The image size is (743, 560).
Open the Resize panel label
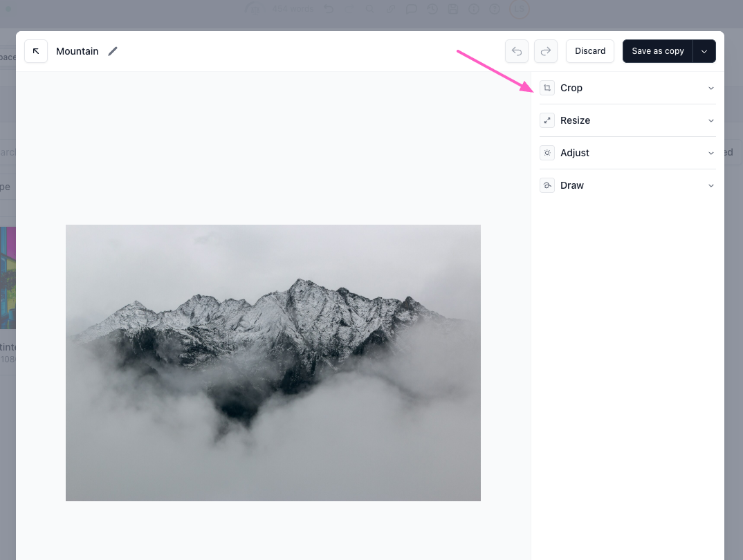pos(575,120)
